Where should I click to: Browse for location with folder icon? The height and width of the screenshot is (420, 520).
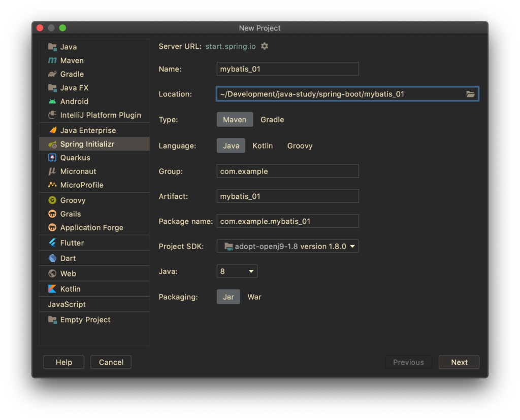(470, 94)
